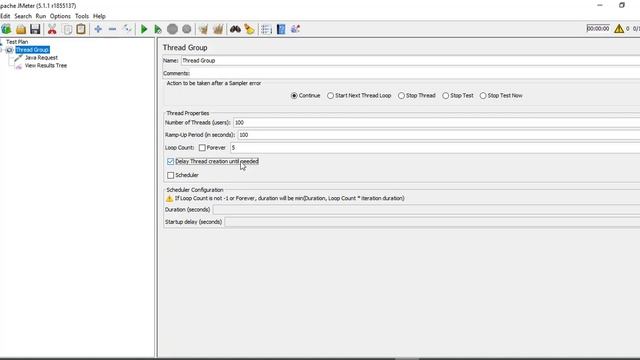Collapse the Thread Group tree node handle
The width and height of the screenshot is (640, 360).
tap(1, 50)
